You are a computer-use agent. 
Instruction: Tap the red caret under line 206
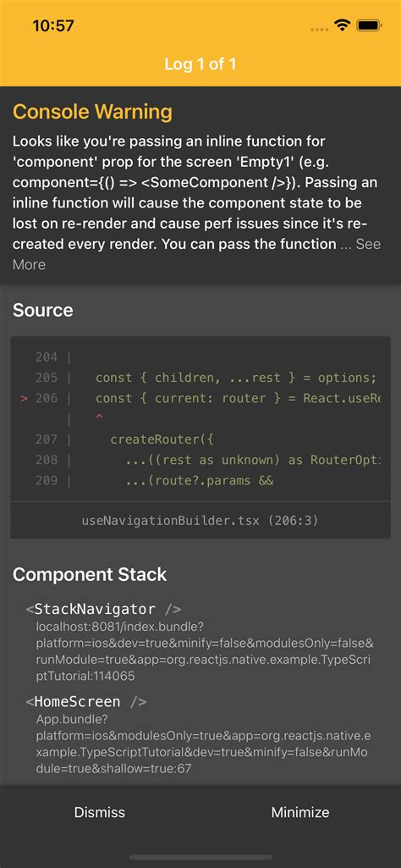pos(100,418)
